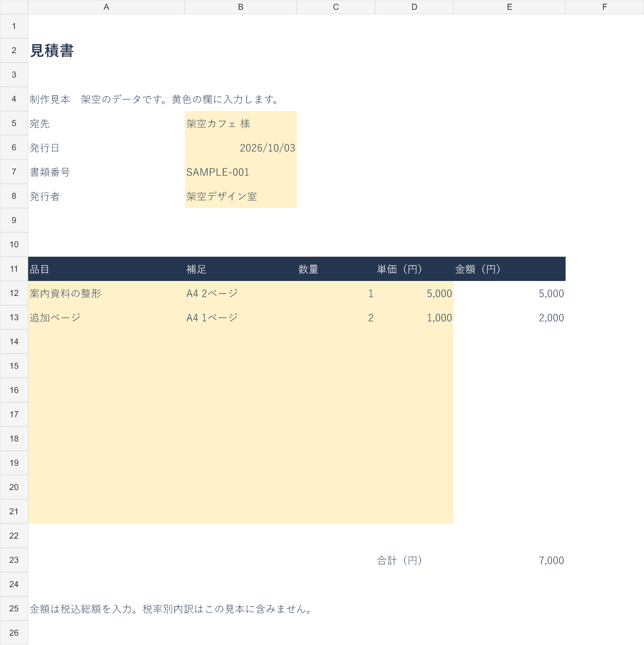This screenshot has height=645, width=644.
Task: Click the amount 5,000 in column E
Action: click(510, 293)
